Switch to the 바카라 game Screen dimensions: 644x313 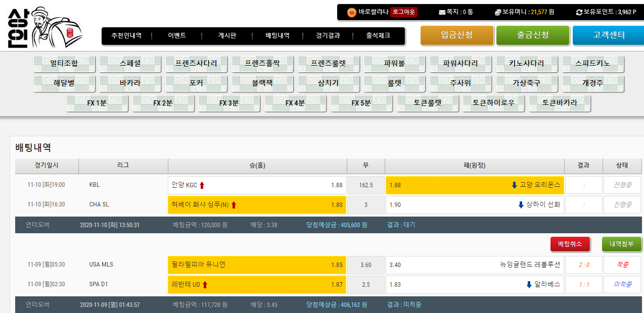coord(130,83)
